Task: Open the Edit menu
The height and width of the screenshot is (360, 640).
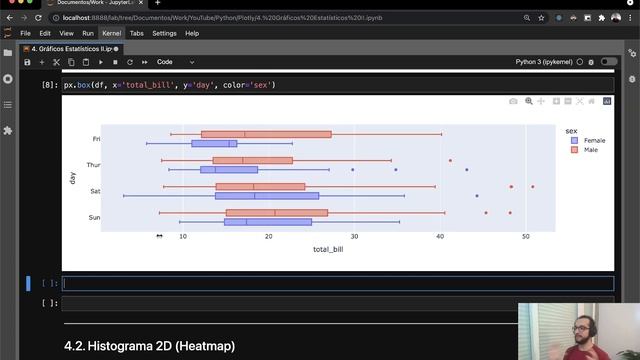Action: (45, 33)
